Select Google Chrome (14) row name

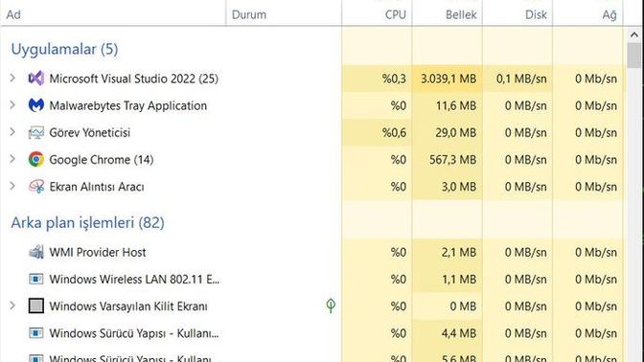pyautogui.click(x=102, y=160)
